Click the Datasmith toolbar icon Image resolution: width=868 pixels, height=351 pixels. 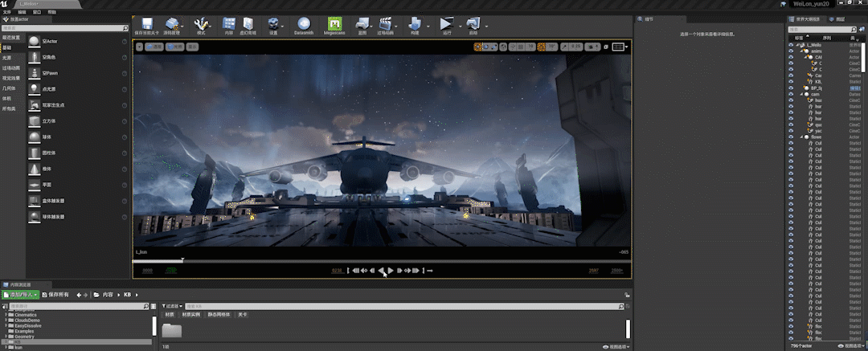(303, 24)
